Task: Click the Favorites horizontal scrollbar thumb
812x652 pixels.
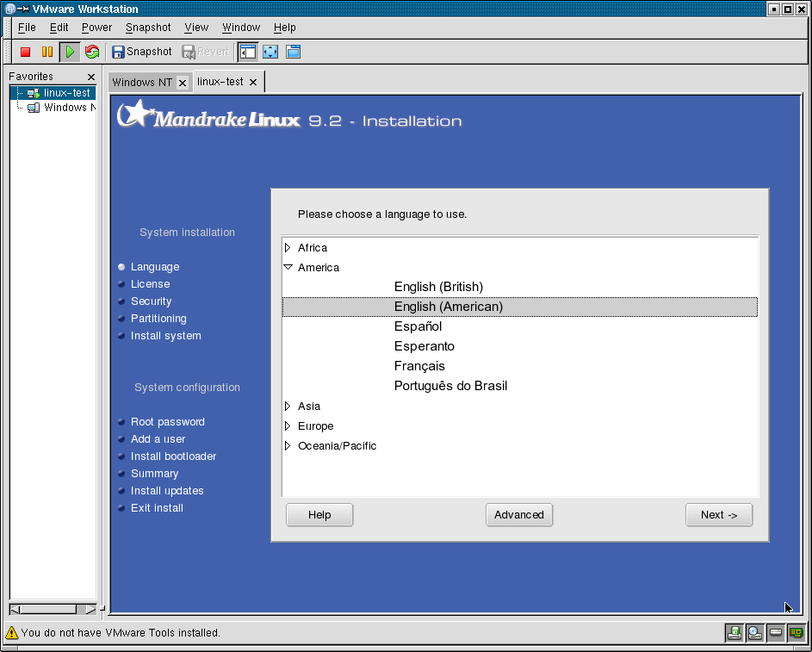Action: point(48,609)
